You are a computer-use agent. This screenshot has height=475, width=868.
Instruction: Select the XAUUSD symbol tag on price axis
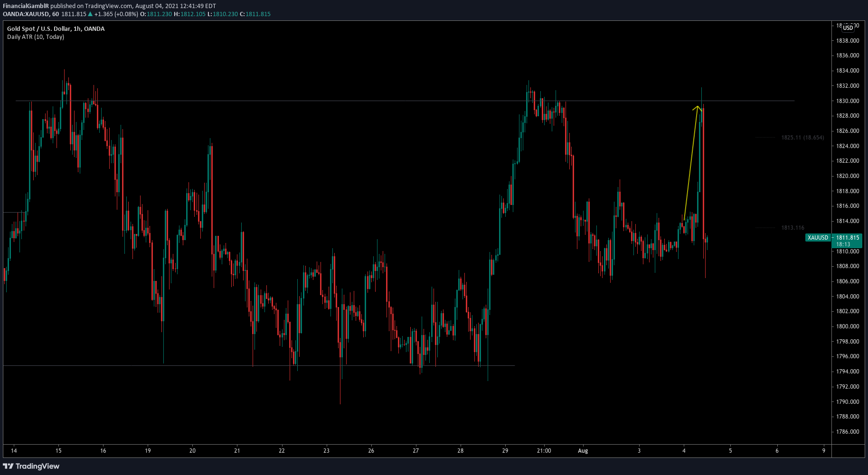(818, 238)
